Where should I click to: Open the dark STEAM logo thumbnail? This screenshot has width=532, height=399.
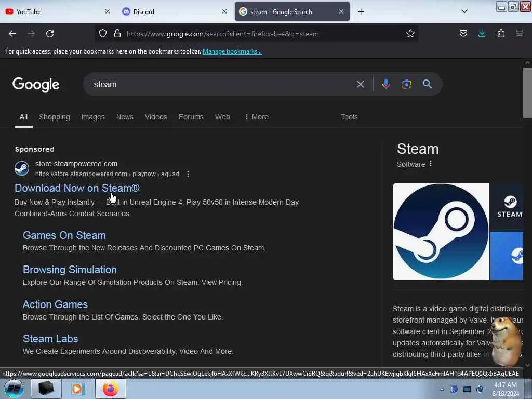click(x=507, y=207)
